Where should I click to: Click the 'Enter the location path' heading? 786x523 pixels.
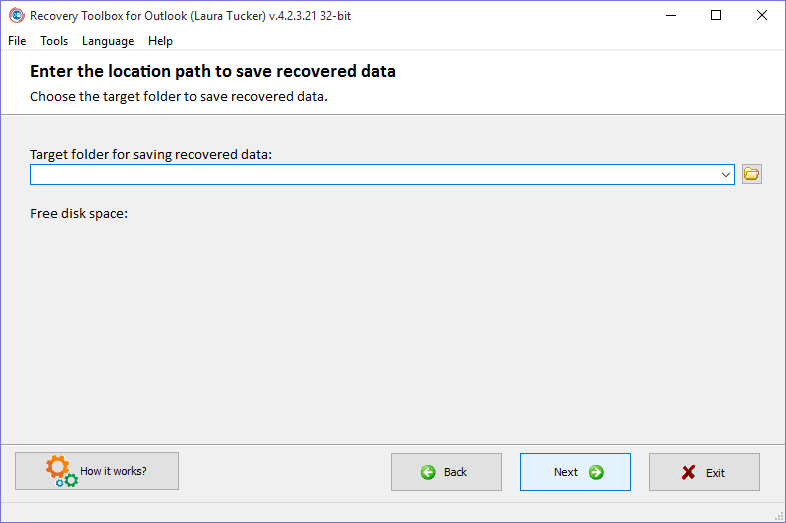click(x=213, y=71)
